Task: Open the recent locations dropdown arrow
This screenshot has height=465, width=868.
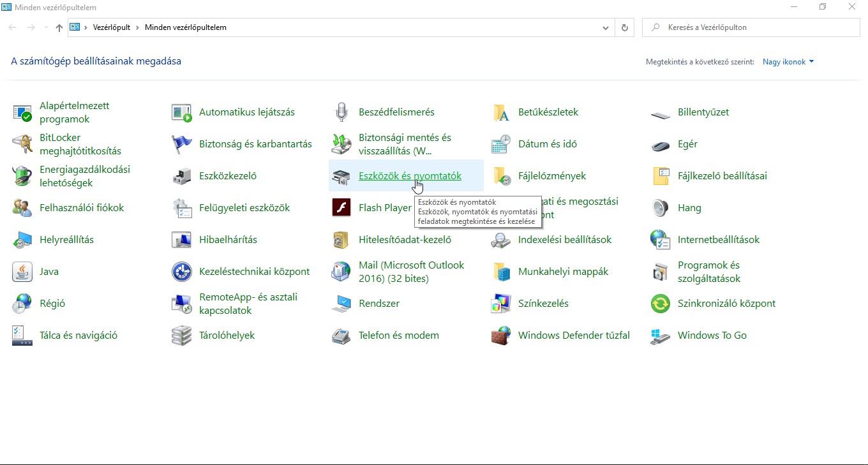Action: (x=46, y=27)
